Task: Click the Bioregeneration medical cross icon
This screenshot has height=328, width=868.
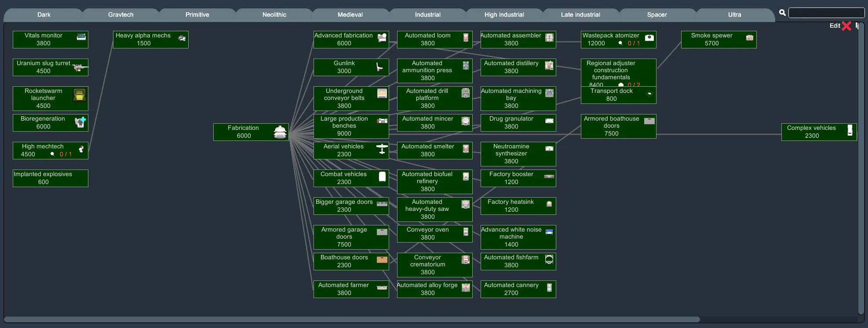Action: [x=80, y=122]
